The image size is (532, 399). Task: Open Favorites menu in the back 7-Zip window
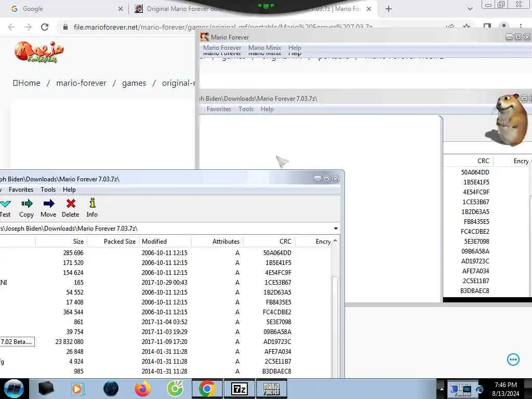click(219, 109)
